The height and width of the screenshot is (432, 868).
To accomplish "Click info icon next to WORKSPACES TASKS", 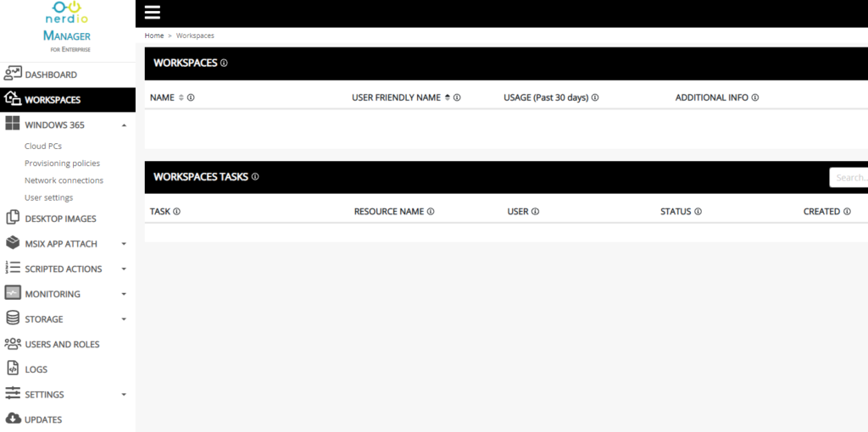I will [255, 177].
